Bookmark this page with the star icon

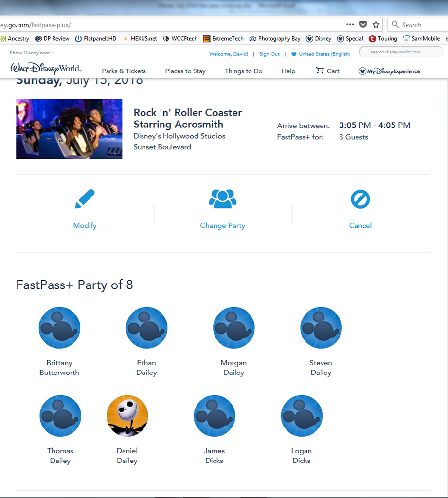pos(376,24)
